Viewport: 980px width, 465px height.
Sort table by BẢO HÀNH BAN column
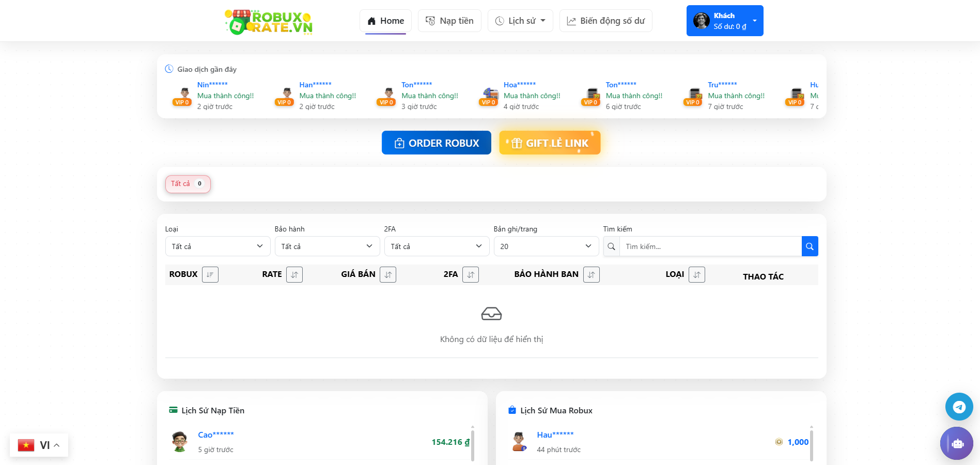coord(591,275)
